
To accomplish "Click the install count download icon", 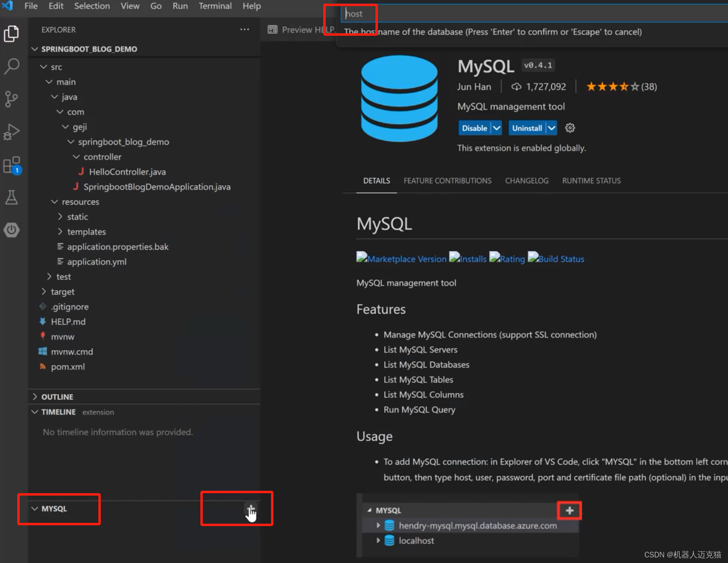I will (x=516, y=87).
